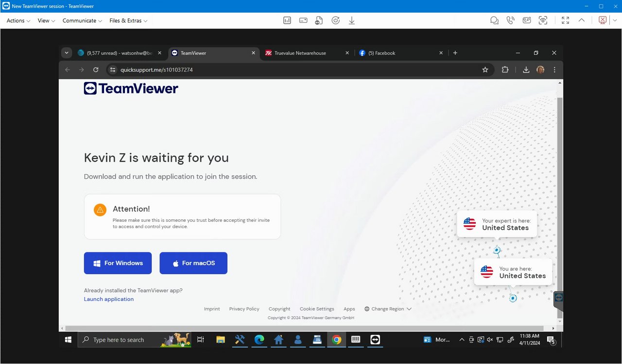
Task: Click the TeamViewer side panel handle
Action: [558, 300]
